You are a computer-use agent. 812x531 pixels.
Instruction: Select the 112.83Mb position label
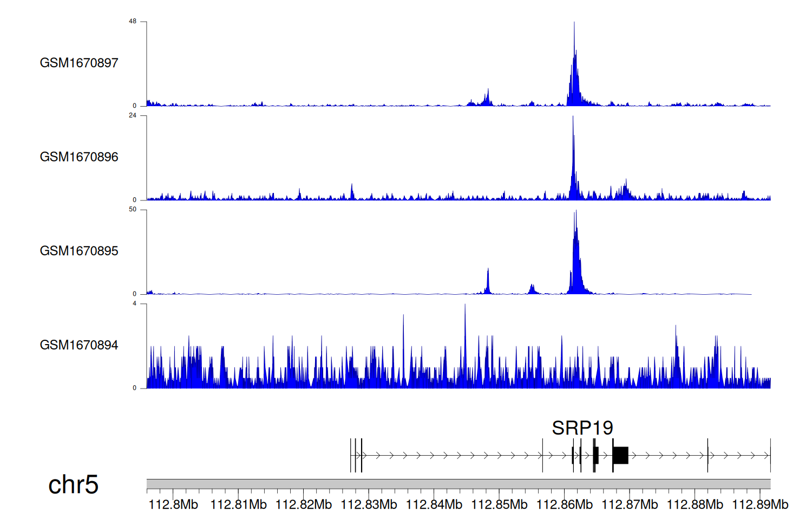(x=369, y=505)
